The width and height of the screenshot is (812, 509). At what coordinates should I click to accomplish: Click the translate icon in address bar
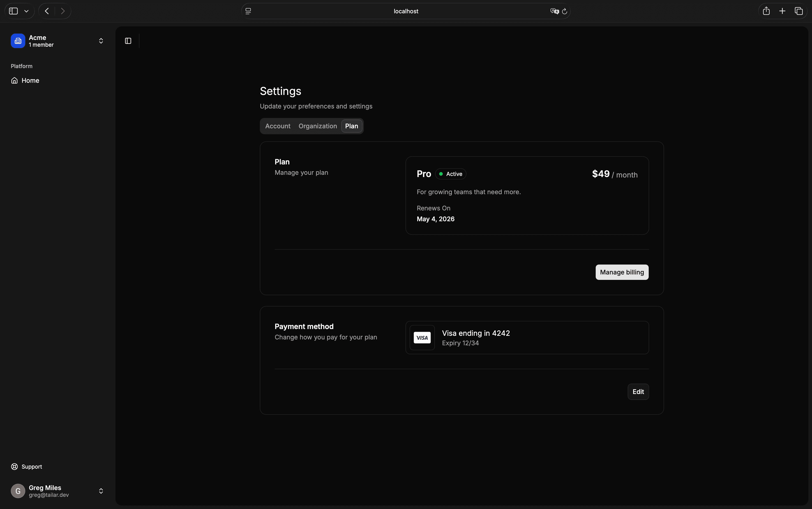(x=554, y=11)
